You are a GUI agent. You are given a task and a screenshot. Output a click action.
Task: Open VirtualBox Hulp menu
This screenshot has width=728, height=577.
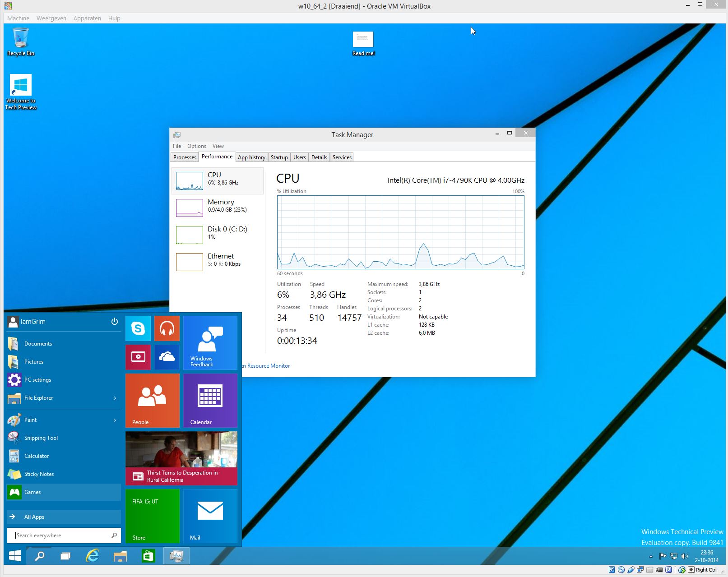click(114, 18)
